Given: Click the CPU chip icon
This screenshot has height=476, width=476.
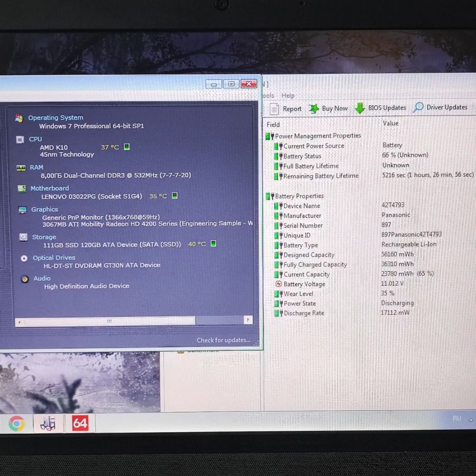Looking at the screenshot, I should (x=20, y=139).
